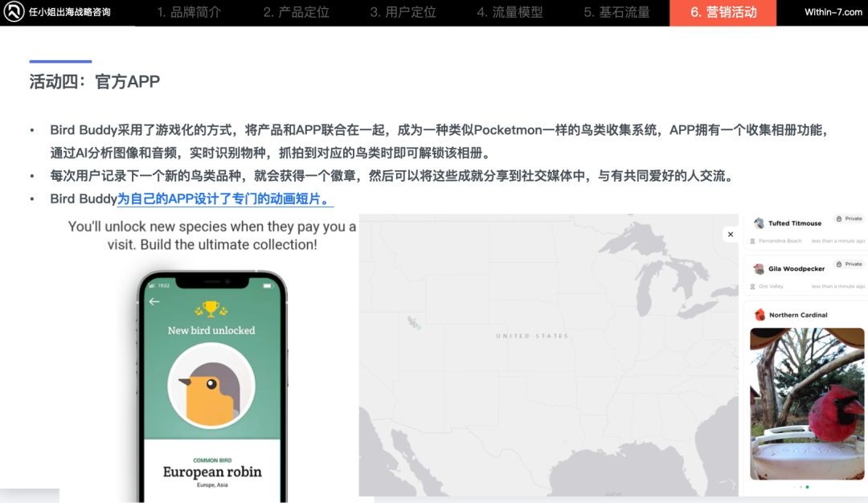The height and width of the screenshot is (503, 868).
Task: Open the '3. 用户定位' tab
Action: point(403,13)
